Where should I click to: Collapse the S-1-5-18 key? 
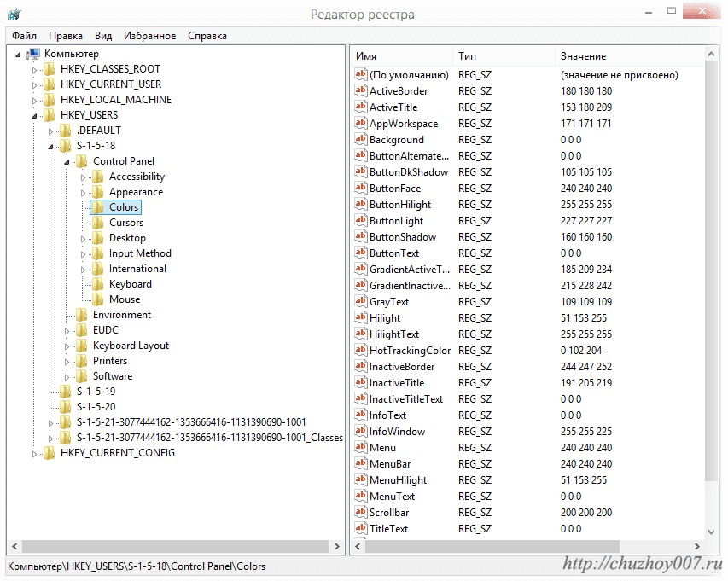(50, 147)
